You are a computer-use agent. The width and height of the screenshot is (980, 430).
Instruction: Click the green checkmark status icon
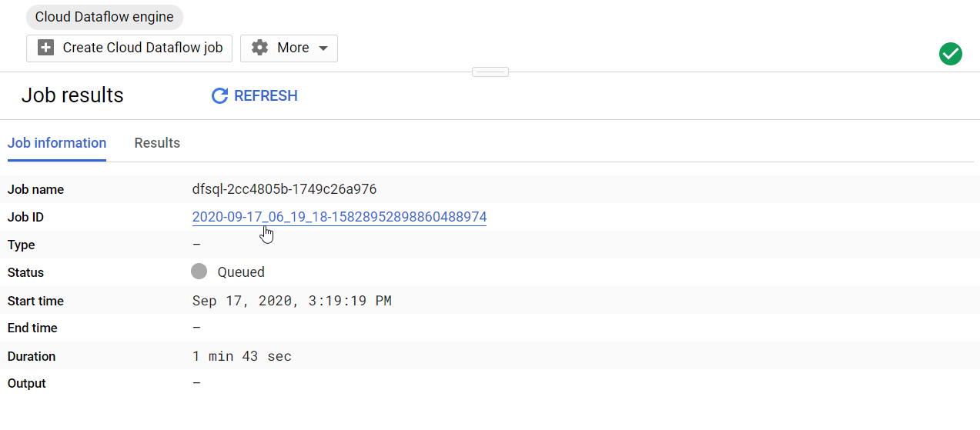coord(951,54)
